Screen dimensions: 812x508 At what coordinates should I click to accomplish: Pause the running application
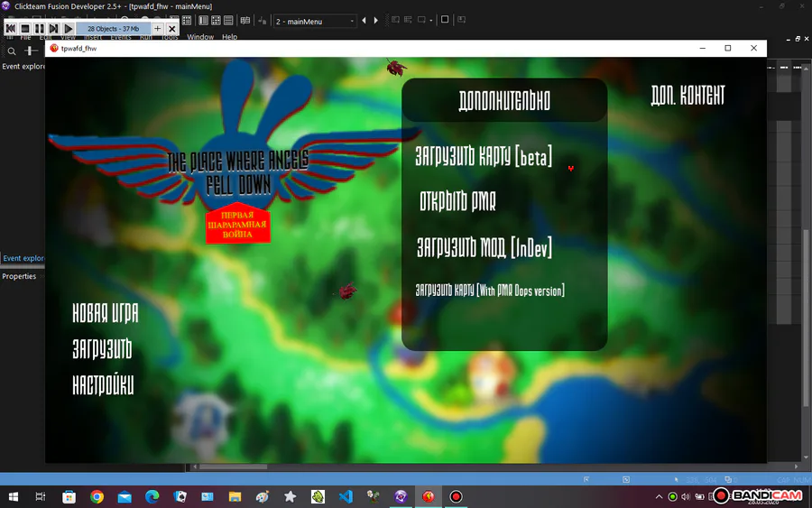coord(40,29)
